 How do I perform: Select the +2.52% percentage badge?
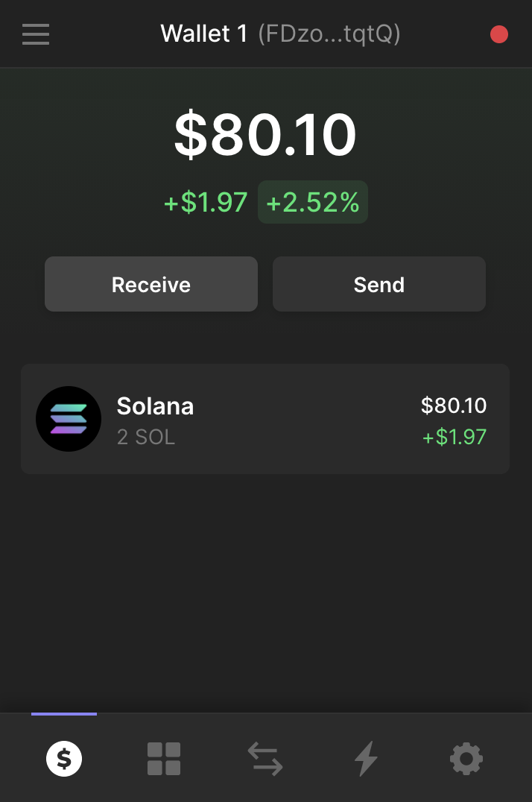point(312,201)
